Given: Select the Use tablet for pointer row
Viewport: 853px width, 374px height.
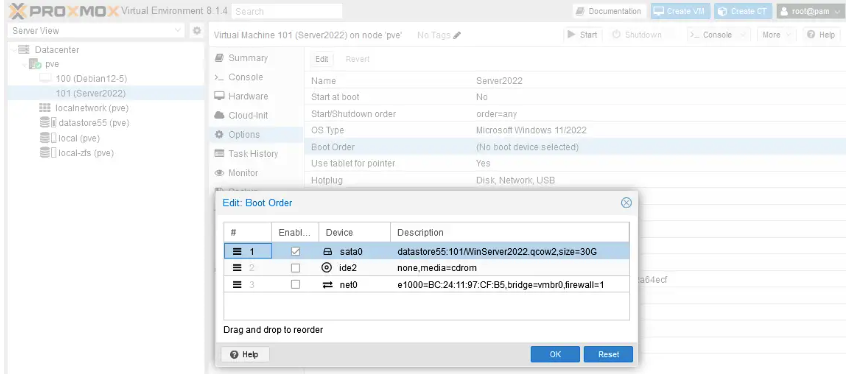Looking at the screenshot, I should pos(576,163).
